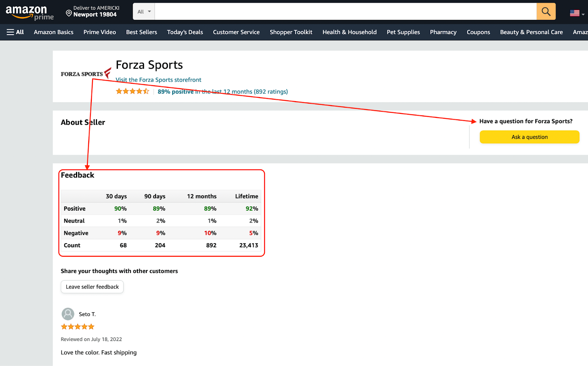Click 'Love the color. Fast shipping' review text
The width and height of the screenshot is (588, 366).
98,352
